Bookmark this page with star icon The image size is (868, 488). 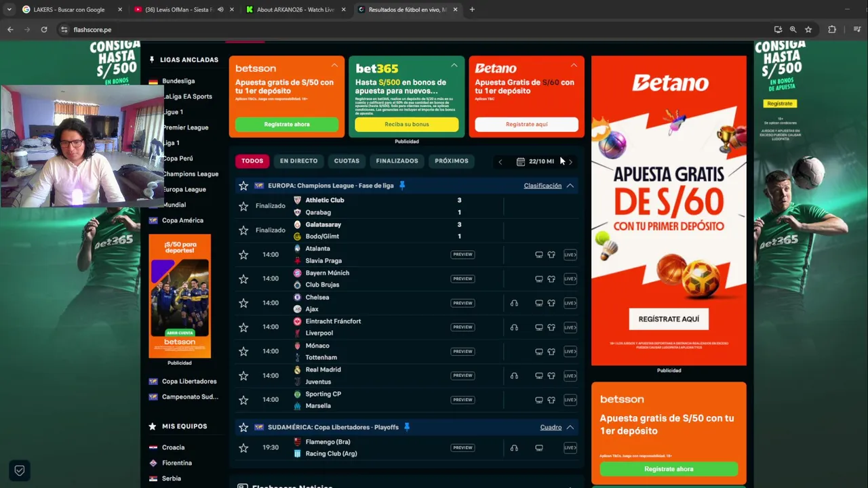pos(808,30)
